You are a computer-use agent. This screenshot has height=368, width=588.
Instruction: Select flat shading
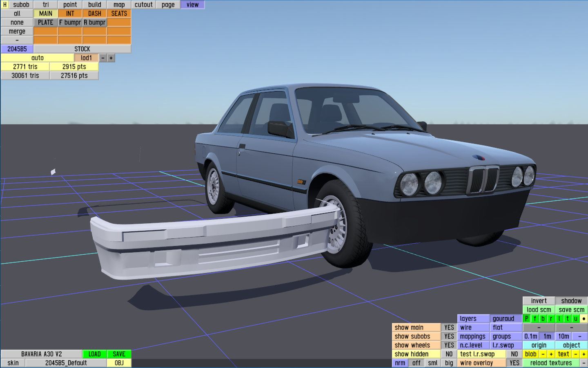(506, 328)
